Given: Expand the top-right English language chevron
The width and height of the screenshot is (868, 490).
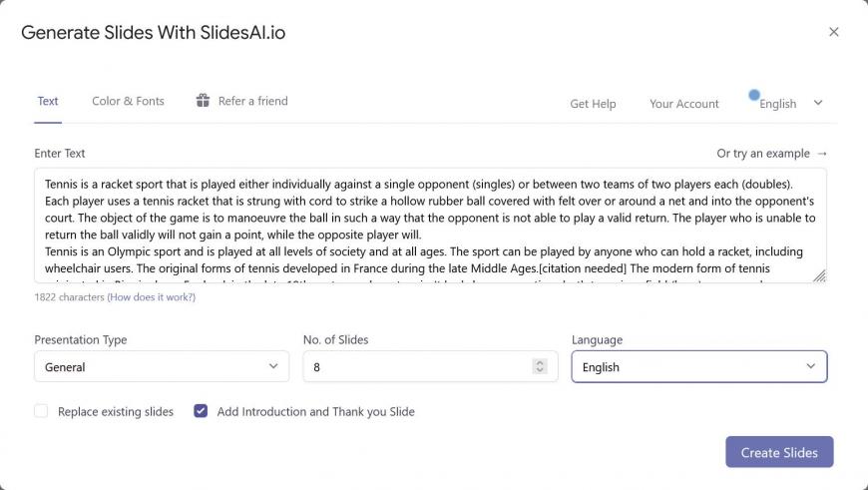Looking at the screenshot, I should pos(818,103).
